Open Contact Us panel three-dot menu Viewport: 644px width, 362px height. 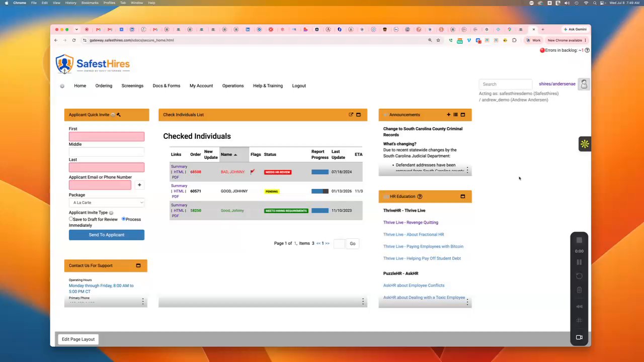click(143, 302)
